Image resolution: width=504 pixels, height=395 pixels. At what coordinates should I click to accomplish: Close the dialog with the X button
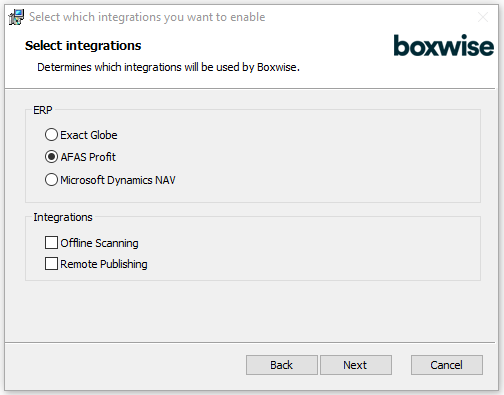tap(483, 17)
